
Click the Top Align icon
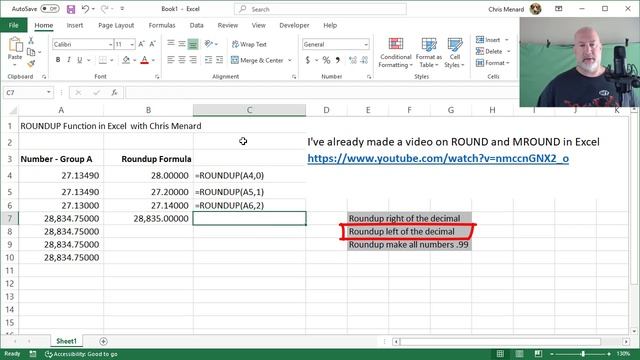[171, 44]
